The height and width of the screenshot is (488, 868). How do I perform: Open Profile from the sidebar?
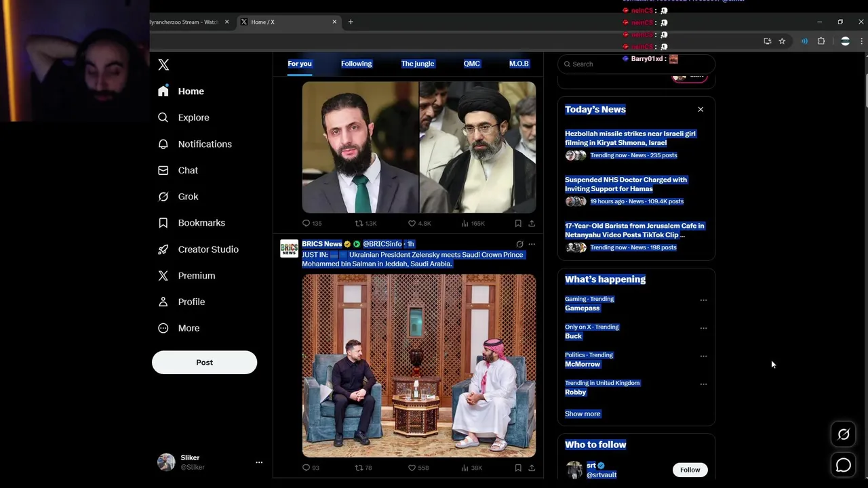(x=181, y=302)
